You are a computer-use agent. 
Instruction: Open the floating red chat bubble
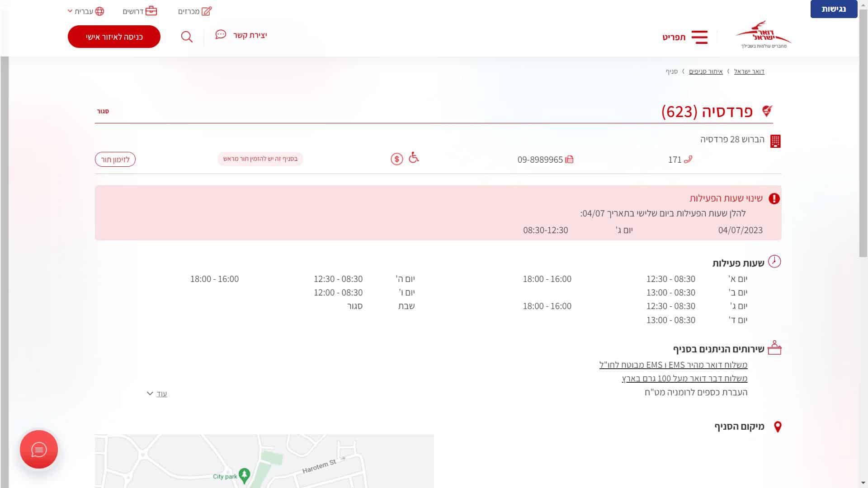click(x=39, y=449)
